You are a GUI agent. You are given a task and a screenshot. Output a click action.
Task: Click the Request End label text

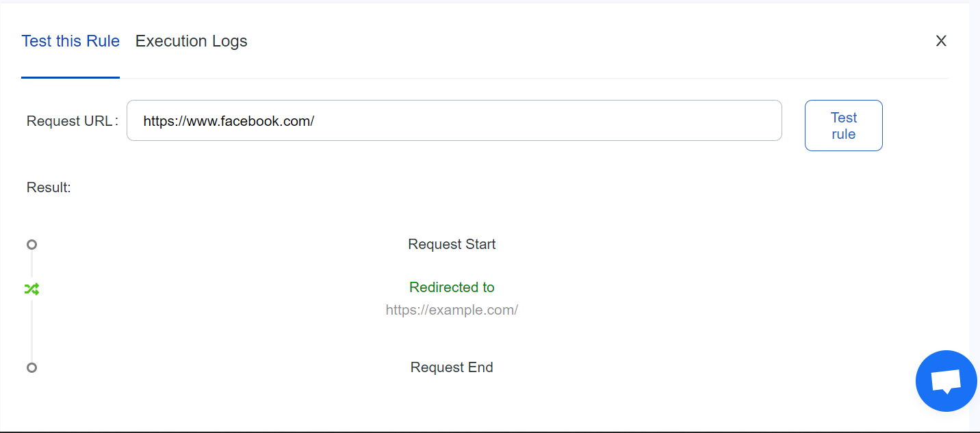point(452,367)
